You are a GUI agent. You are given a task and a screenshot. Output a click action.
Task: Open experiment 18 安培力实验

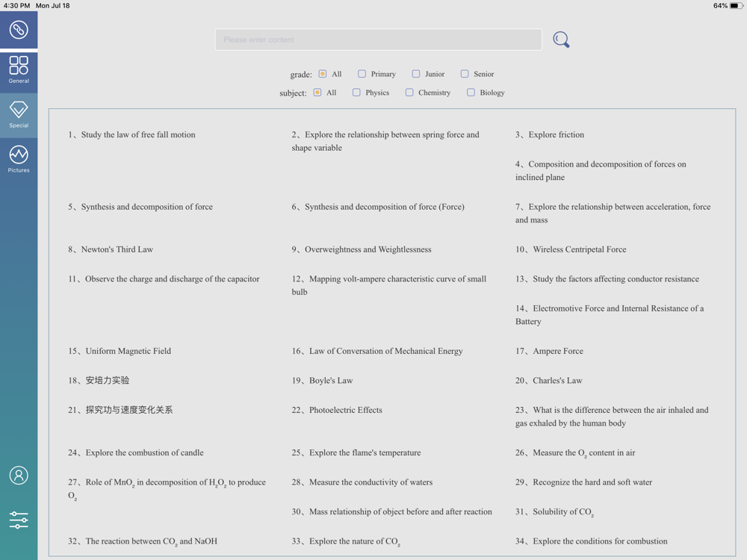click(x=99, y=381)
